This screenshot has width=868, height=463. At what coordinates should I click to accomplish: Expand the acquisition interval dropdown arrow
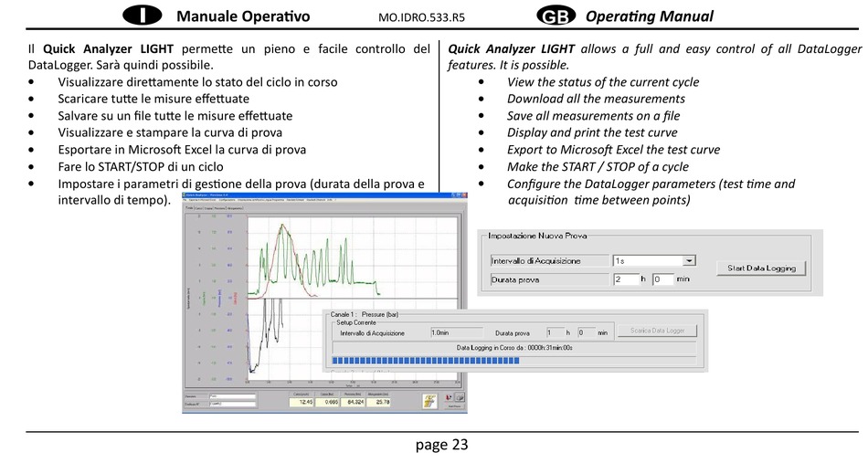(x=689, y=260)
